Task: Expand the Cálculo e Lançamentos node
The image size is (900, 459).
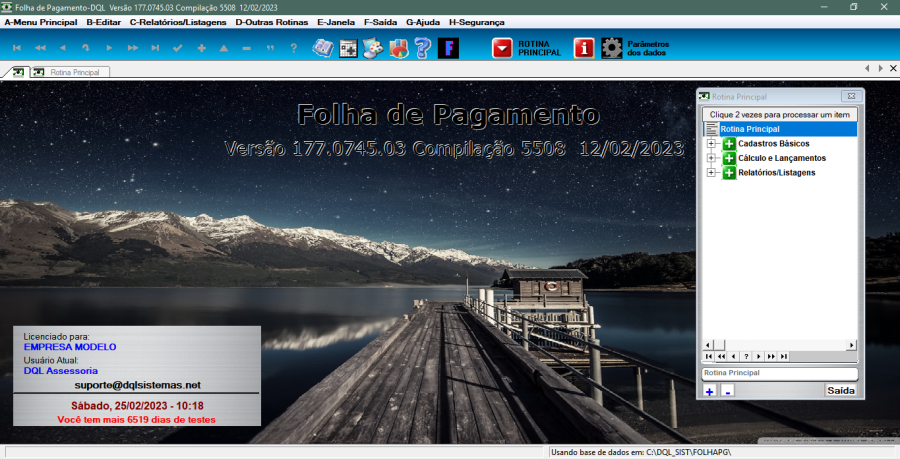Action: tap(711, 158)
